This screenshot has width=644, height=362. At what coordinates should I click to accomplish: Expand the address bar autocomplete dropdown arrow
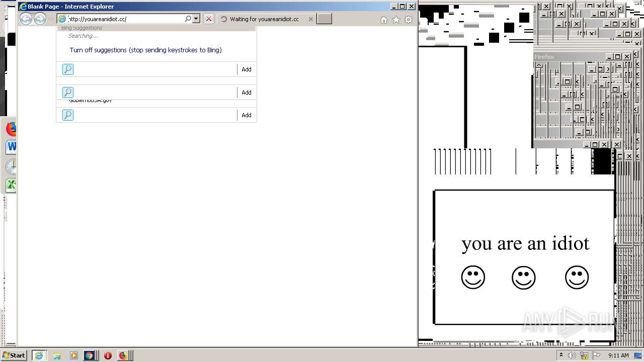point(196,19)
